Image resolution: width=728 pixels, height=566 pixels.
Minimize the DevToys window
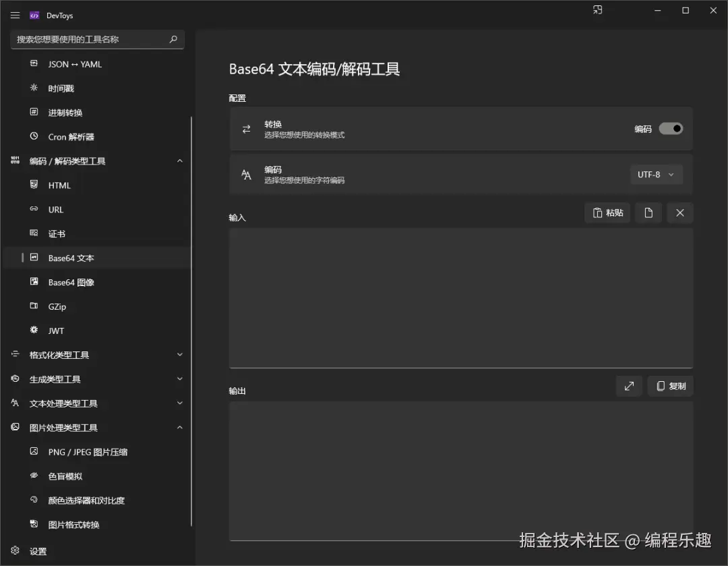click(x=657, y=10)
